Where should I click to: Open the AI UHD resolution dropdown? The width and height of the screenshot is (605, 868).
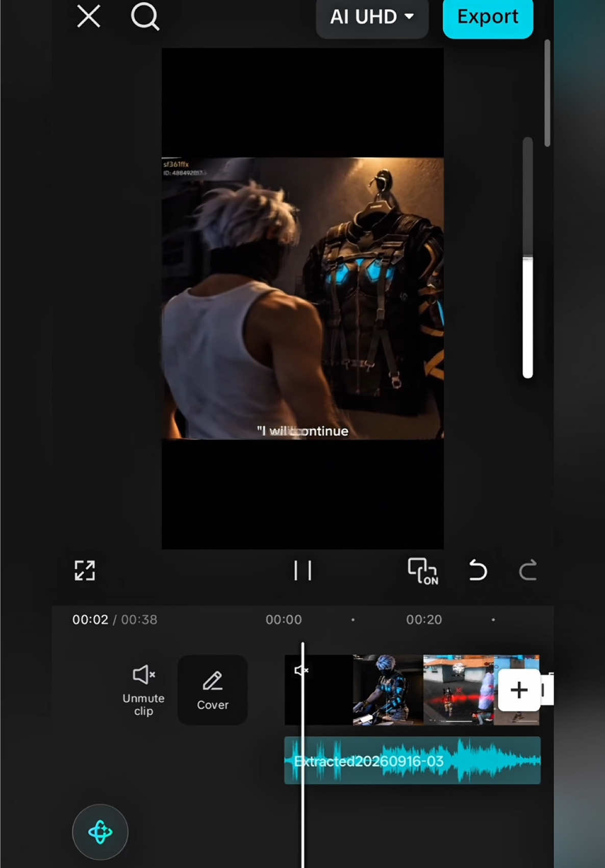pos(372,17)
